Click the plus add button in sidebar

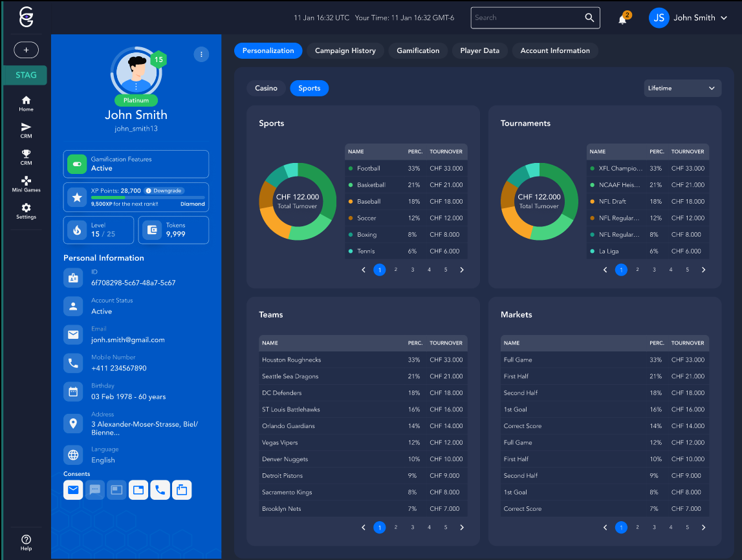[x=26, y=50]
